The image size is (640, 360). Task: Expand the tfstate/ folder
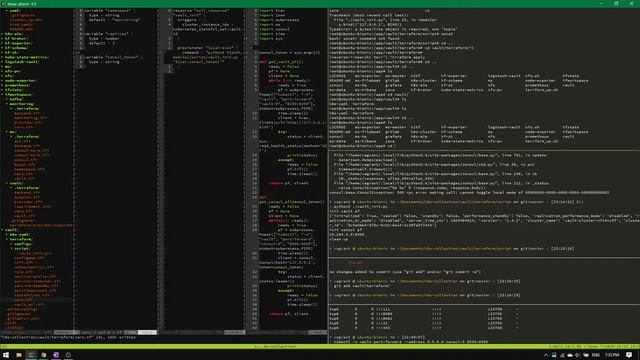[x=14, y=90]
